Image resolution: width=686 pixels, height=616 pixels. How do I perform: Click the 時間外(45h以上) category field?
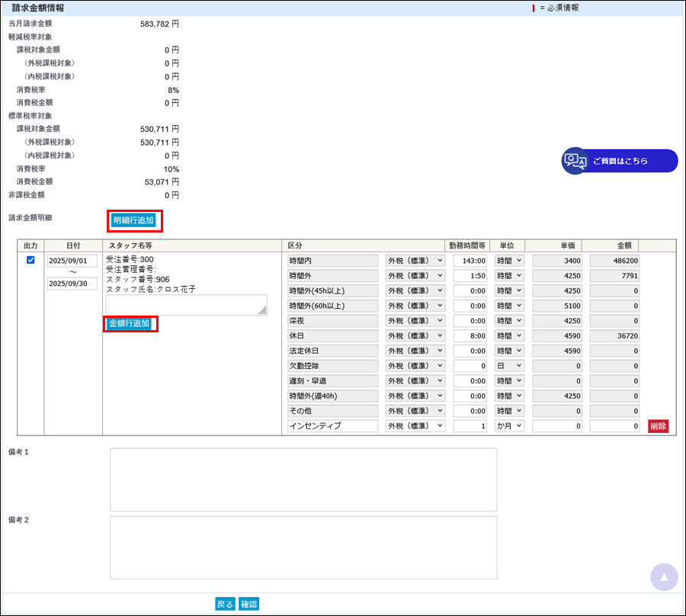[332, 291]
